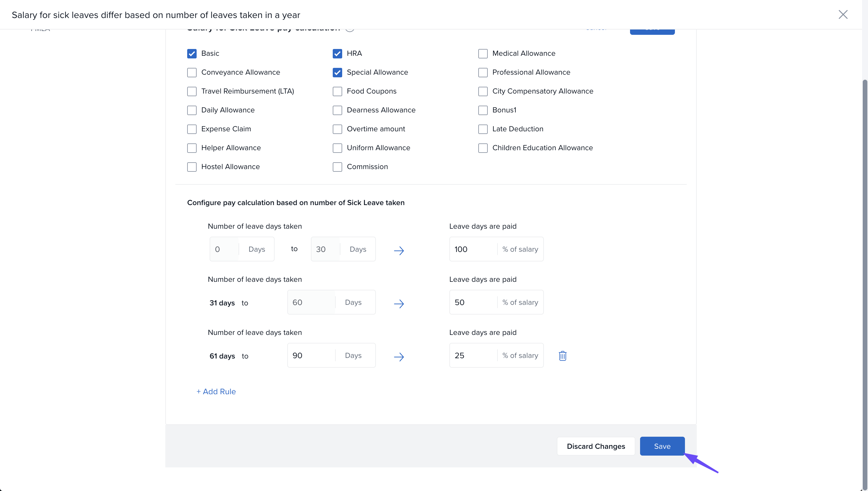
Task: Enable Children Education Allowance checkbox
Action: (483, 148)
